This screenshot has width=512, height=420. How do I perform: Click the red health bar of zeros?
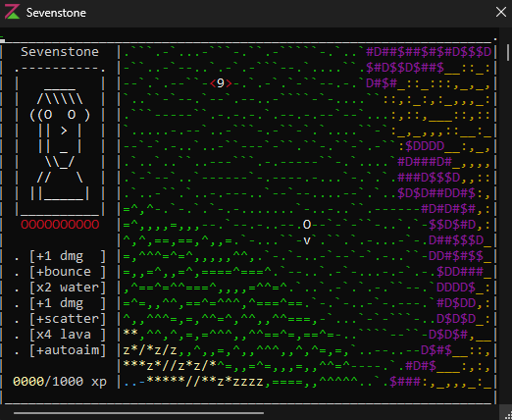(60, 225)
